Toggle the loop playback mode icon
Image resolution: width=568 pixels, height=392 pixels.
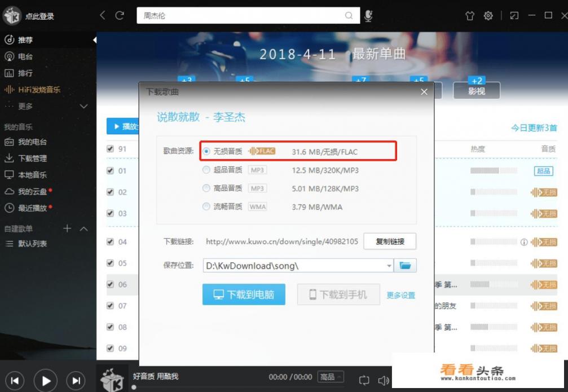(x=364, y=380)
